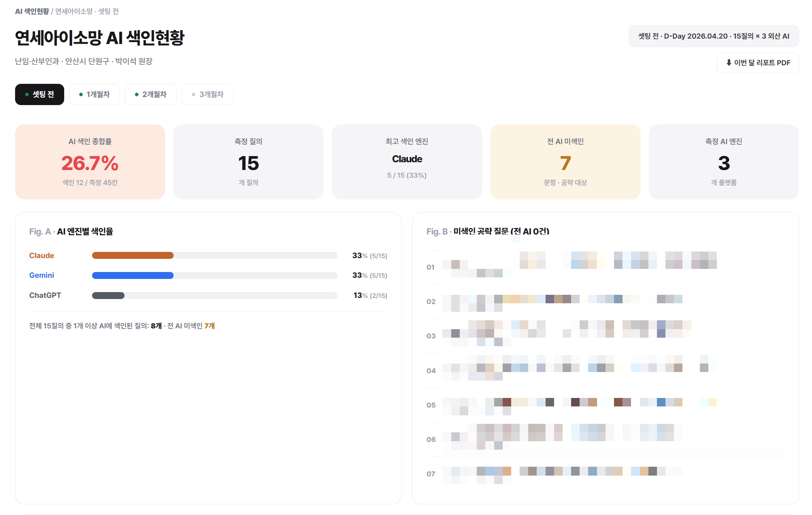Click the 5 / 15 (33%) caption
The width and height of the screenshot is (812, 515).
407,175
